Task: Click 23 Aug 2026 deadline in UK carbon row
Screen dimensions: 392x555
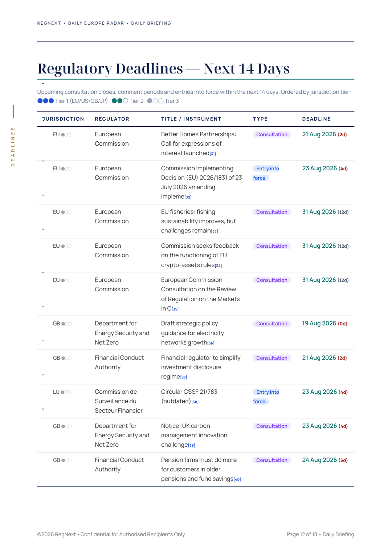Action: coord(325,426)
